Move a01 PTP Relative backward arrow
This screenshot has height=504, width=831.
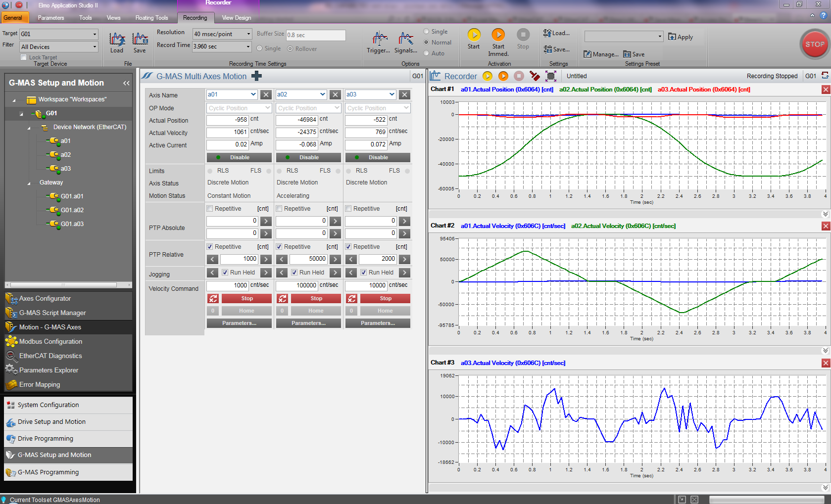click(212, 259)
